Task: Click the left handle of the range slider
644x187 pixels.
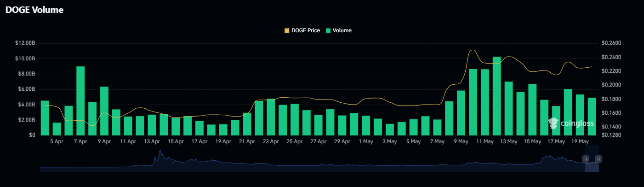Action: (586, 159)
